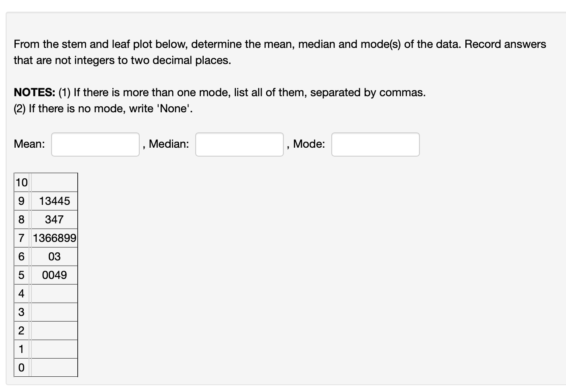Select the empty leaf cell beside stem 2
566x392 pixels.
pos(54,330)
